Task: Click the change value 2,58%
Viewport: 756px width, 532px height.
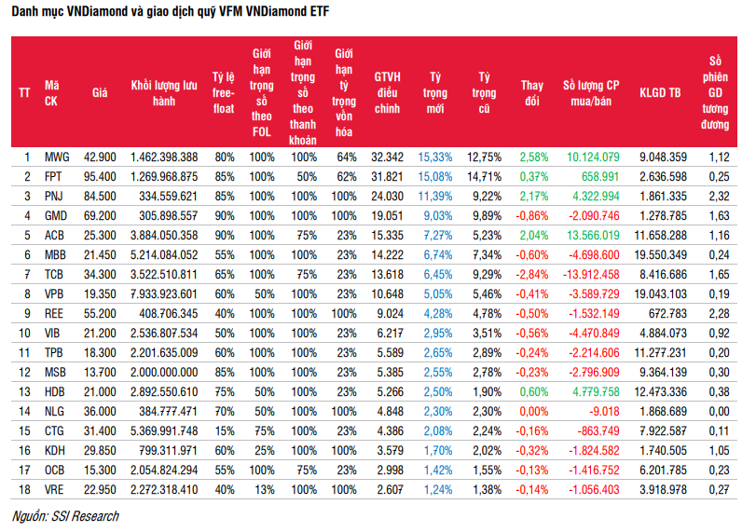Action: (x=534, y=157)
